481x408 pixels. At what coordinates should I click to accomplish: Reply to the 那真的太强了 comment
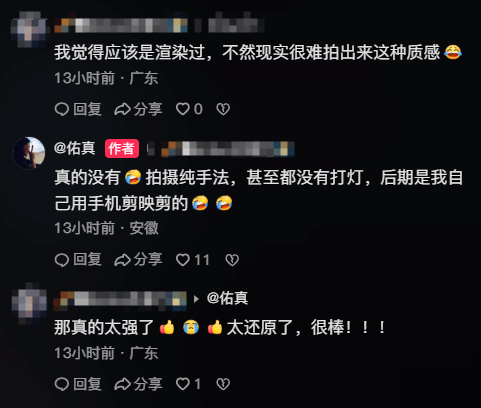[78, 384]
